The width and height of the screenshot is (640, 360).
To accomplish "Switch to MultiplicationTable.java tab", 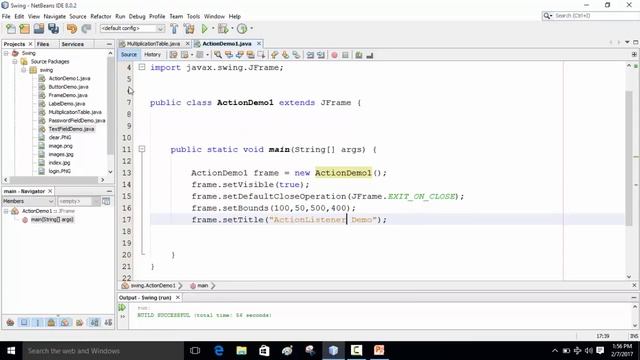I will 153,43.
